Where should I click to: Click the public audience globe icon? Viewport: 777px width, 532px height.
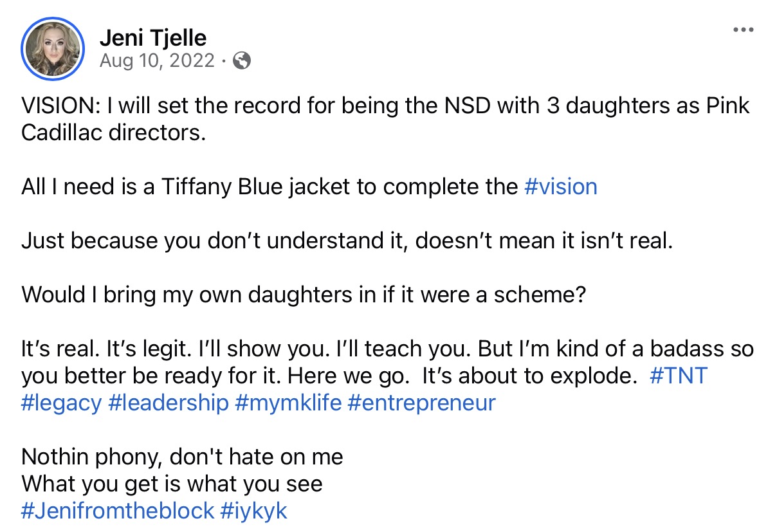tap(242, 60)
